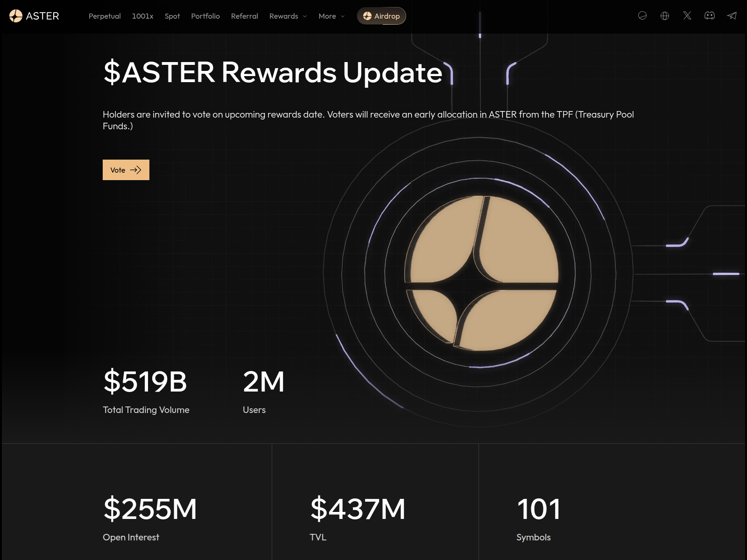Open the Perpetual trading page

104,16
